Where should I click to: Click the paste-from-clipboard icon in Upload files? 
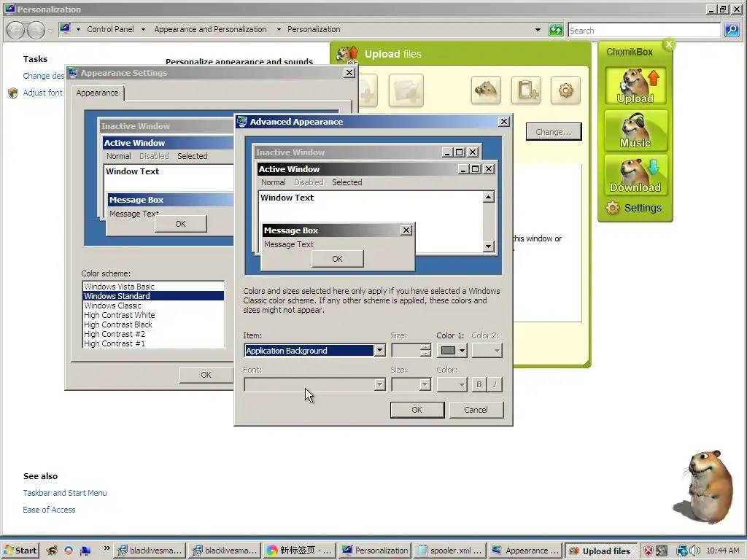click(526, 90)
